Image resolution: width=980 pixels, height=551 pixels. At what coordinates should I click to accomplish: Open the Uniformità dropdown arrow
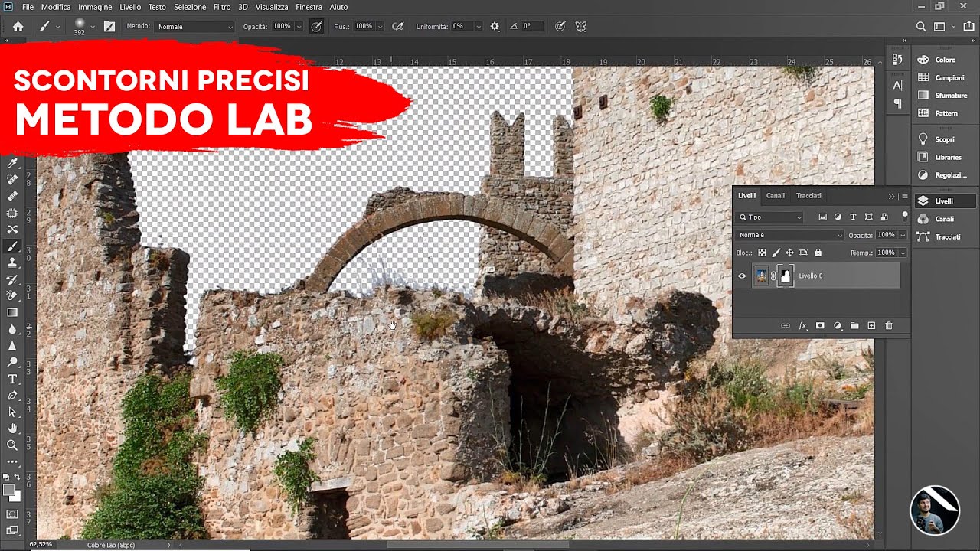(x=479, y=26)
